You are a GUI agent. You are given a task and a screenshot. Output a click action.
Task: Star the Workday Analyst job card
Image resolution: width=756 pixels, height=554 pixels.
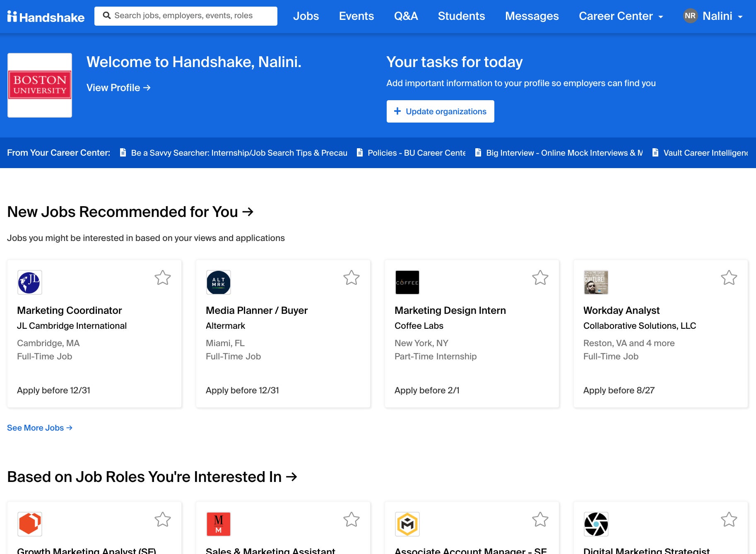(x=729, y=277)
